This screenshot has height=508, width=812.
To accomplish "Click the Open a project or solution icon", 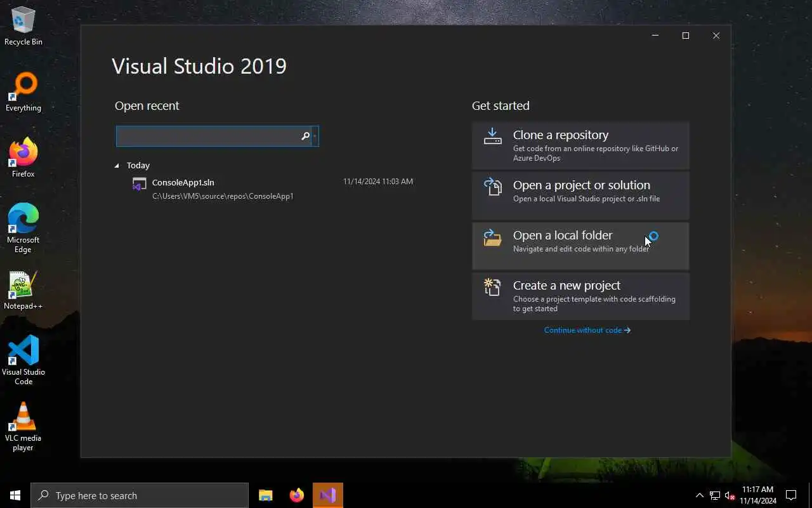I will 493,187.
